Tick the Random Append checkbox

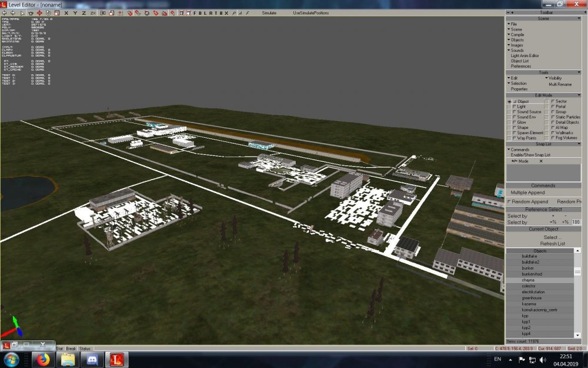coord(509,201)
